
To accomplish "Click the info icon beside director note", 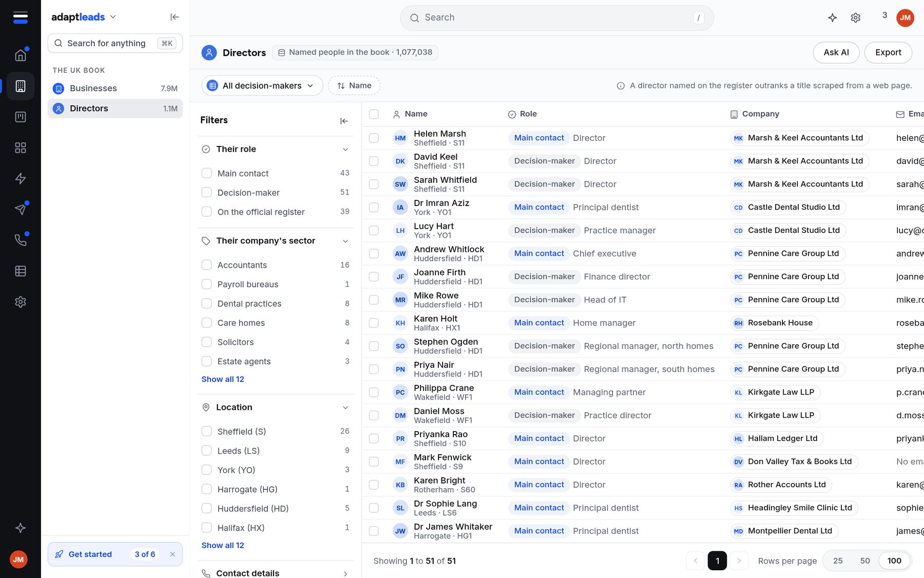I will tap(621, 86).
